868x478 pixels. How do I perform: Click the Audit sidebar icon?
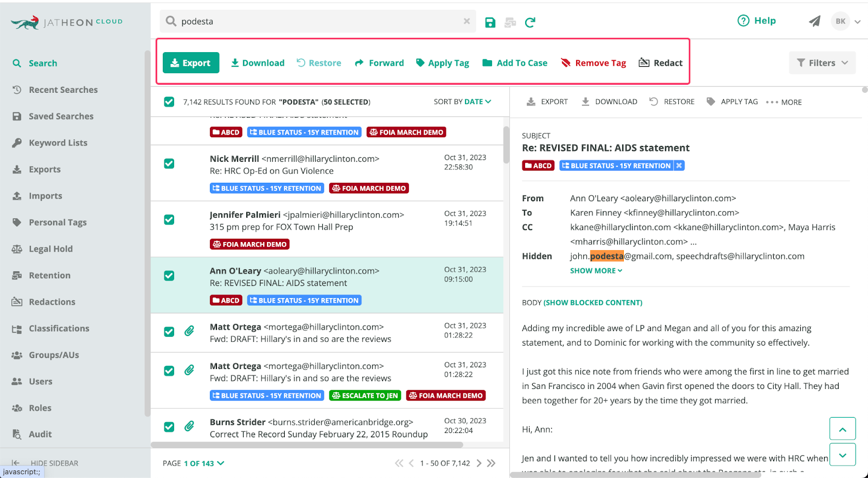[x=17, y=435]
